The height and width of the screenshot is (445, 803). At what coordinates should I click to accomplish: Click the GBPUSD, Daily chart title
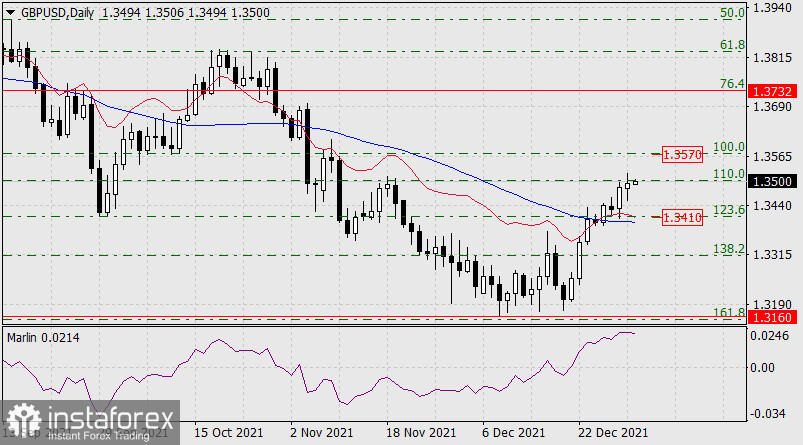tap(57, 8)
